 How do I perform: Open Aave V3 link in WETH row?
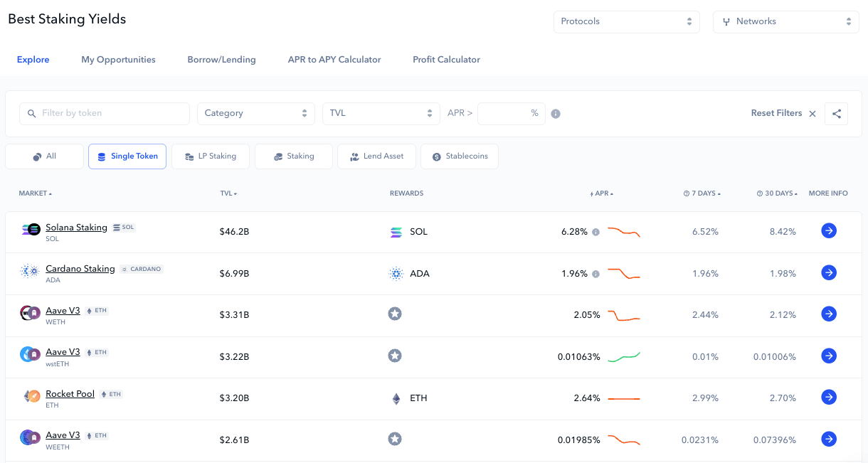tap(63, 311)
